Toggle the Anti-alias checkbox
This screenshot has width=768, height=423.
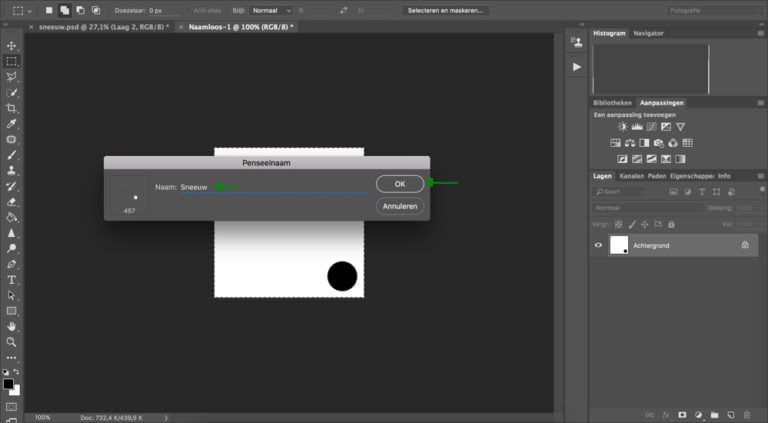(190, 10)
